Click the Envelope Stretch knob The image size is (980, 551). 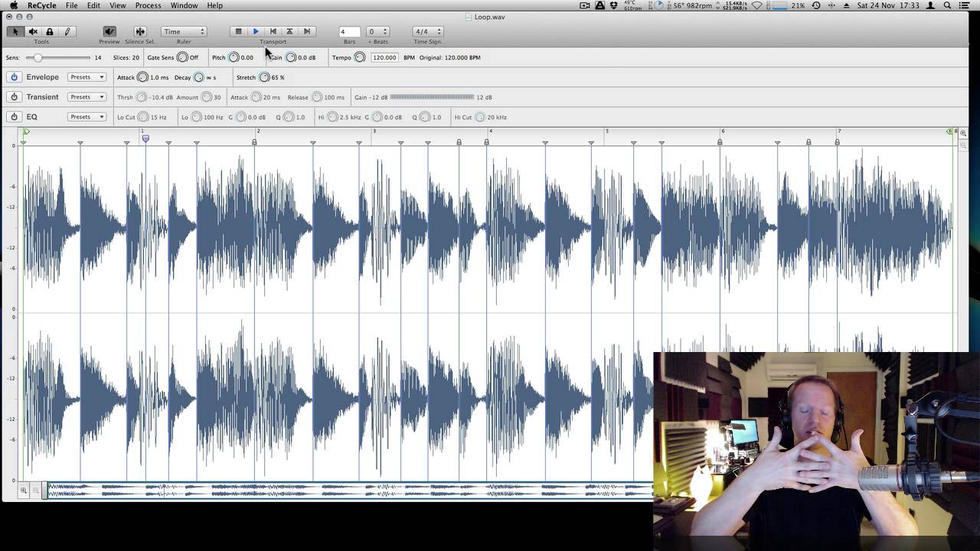[x=264, y=77]
